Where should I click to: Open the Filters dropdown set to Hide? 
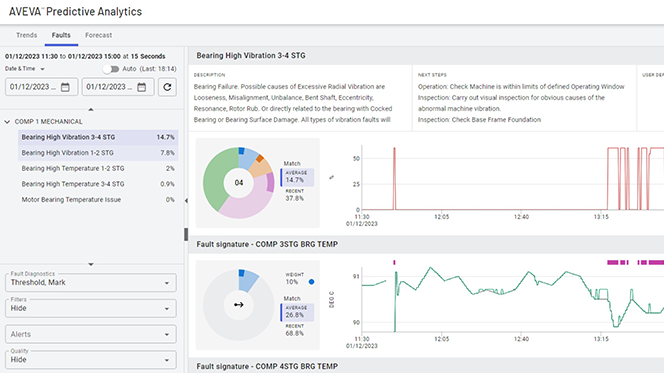91,308
